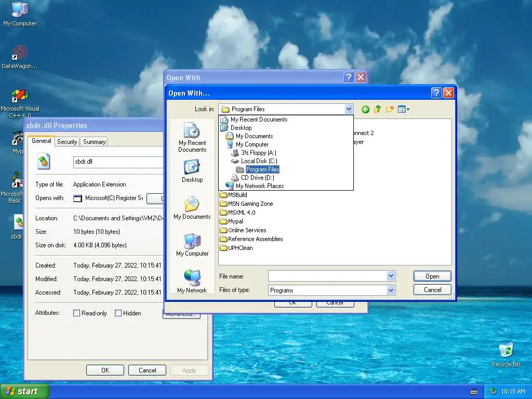The width and height of the screenshot is (532, 399).
Task: Choose Local Disk (C:) in Look in list
Action: point(286,161)
